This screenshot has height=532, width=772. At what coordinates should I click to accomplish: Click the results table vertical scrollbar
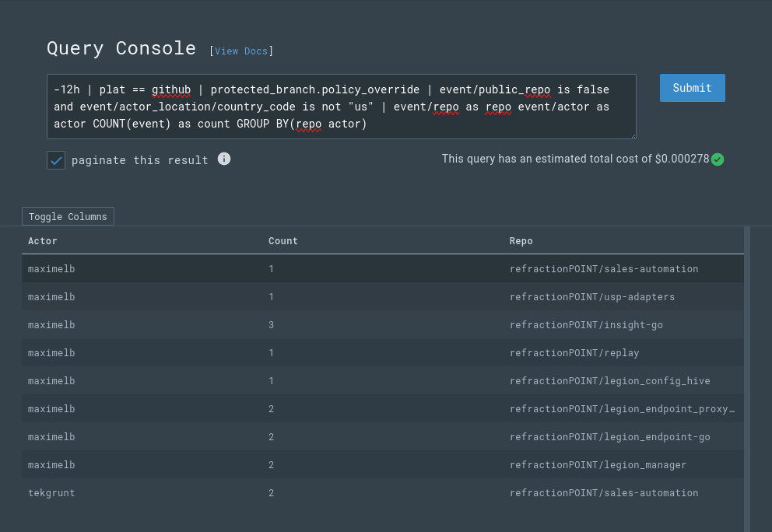(747, 373)
